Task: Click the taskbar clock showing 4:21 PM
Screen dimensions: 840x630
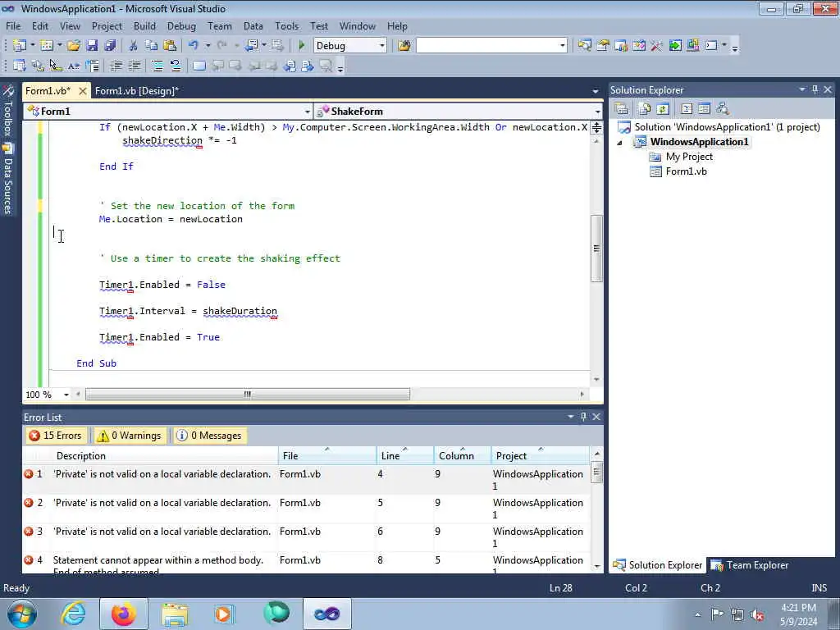Action: point(799,614)
